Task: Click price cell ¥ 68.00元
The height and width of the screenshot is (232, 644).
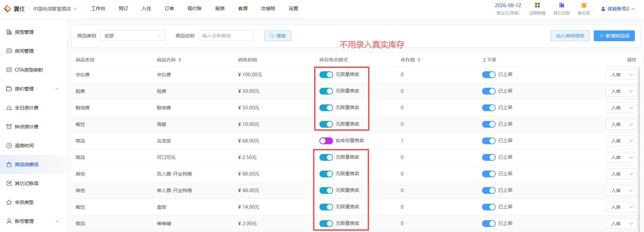Action: click(x=249, y=141)
